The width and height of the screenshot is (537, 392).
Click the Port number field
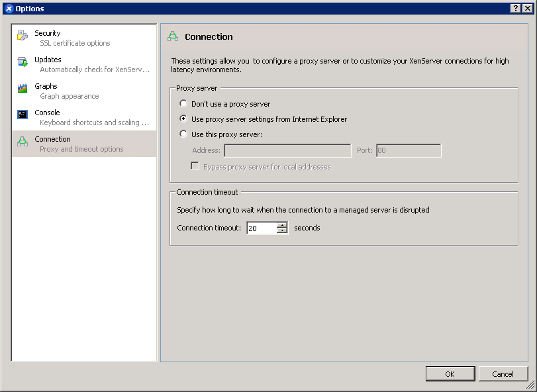409,150
